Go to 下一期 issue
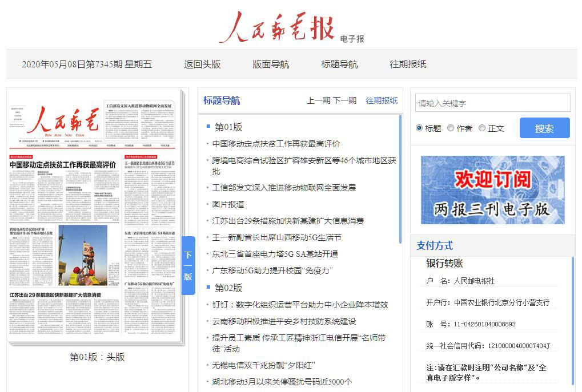Viewport: 582px width, 392px height. pos(344,100)
